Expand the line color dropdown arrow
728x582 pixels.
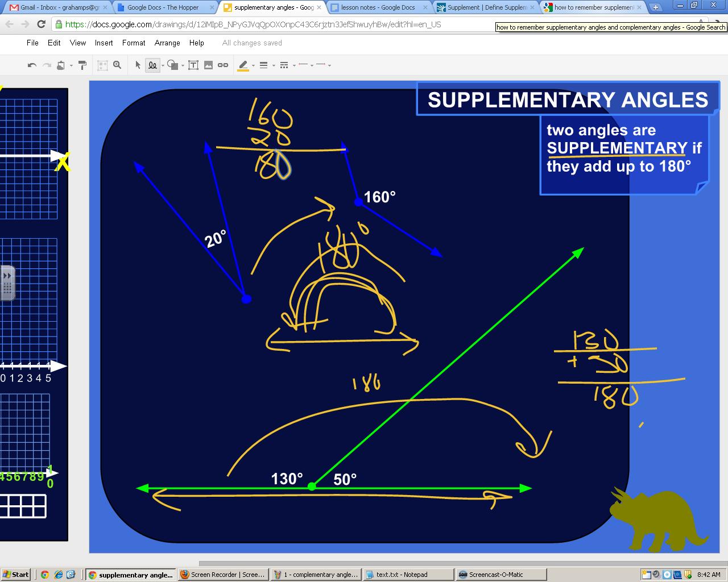click(253, 66)
